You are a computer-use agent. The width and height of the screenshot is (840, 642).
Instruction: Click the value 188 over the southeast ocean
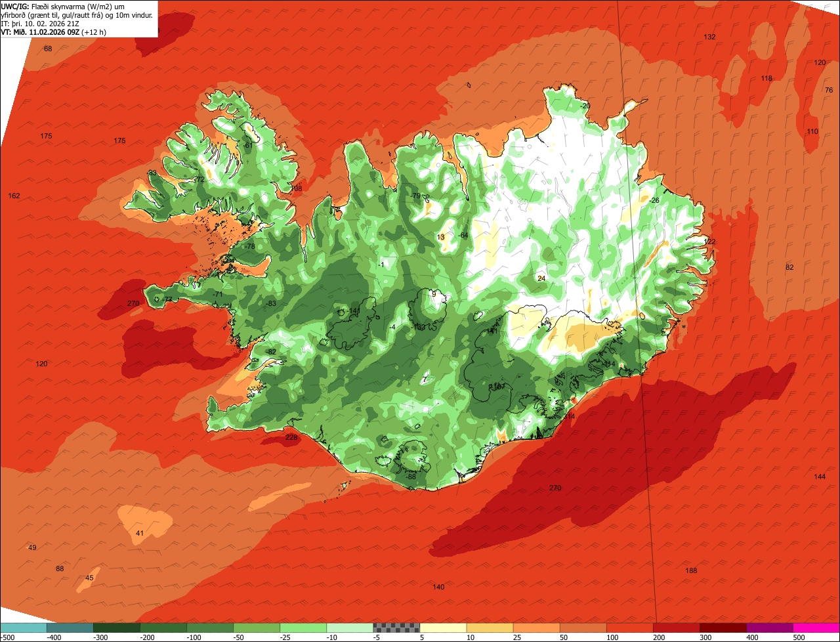[x=691, y=570]
